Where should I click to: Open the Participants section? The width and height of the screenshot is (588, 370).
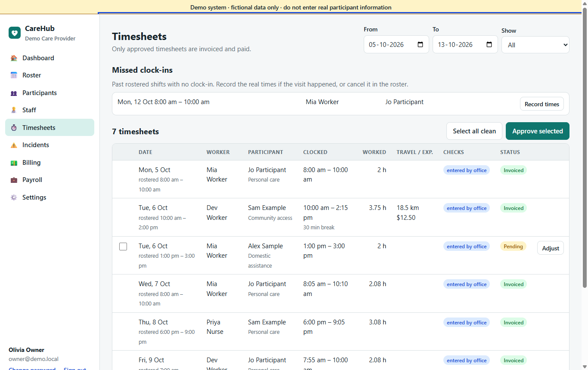50,93
